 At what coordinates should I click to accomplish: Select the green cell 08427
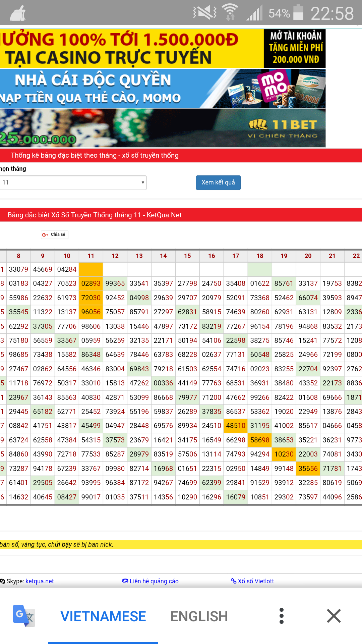coord(67,497)
